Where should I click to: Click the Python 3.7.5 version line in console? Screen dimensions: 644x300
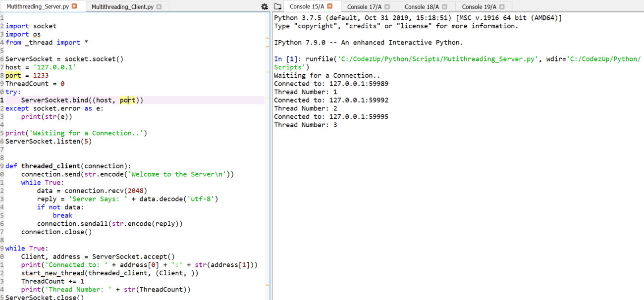coord(418,18)
